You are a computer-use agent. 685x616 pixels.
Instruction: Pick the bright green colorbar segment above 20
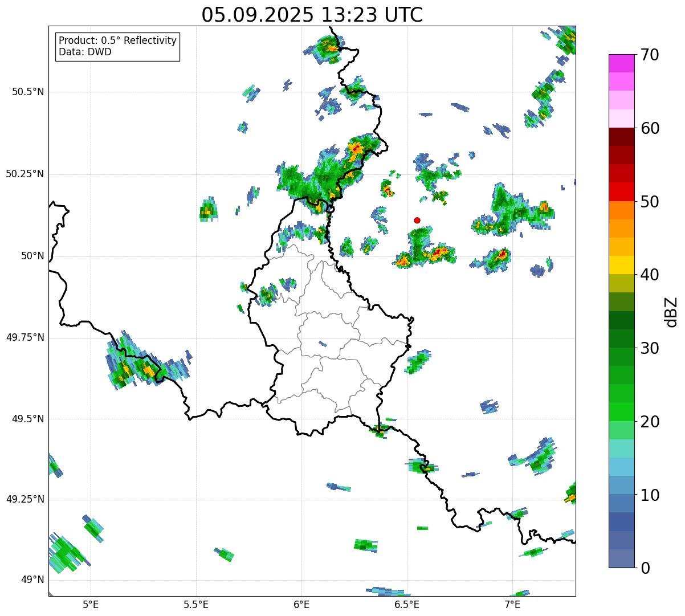coord(621,411)
